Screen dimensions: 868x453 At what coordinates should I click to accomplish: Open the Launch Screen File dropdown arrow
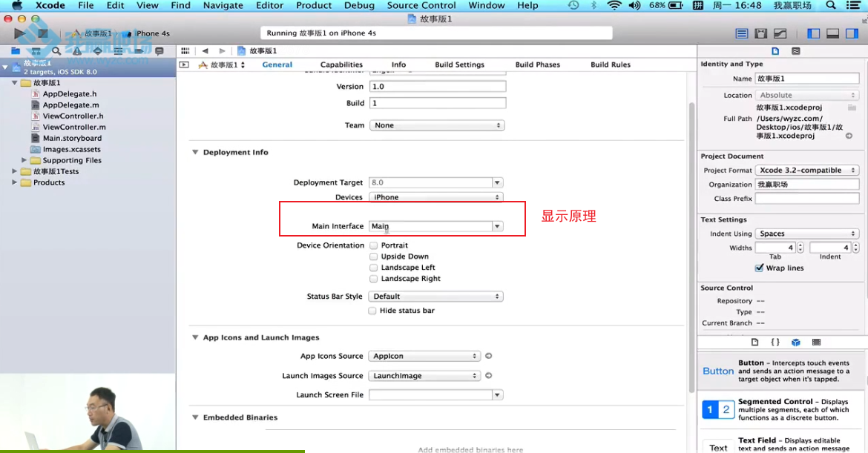(x=497, y=395)
